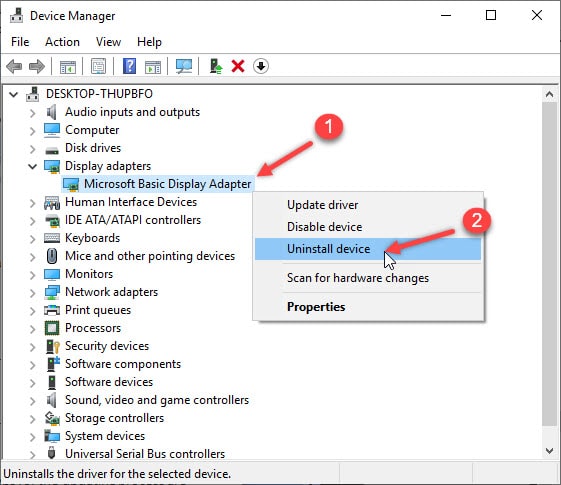This screenshot has height=485, width=561.
Task: Click the blue Help question mark icon
Action: 129,66
